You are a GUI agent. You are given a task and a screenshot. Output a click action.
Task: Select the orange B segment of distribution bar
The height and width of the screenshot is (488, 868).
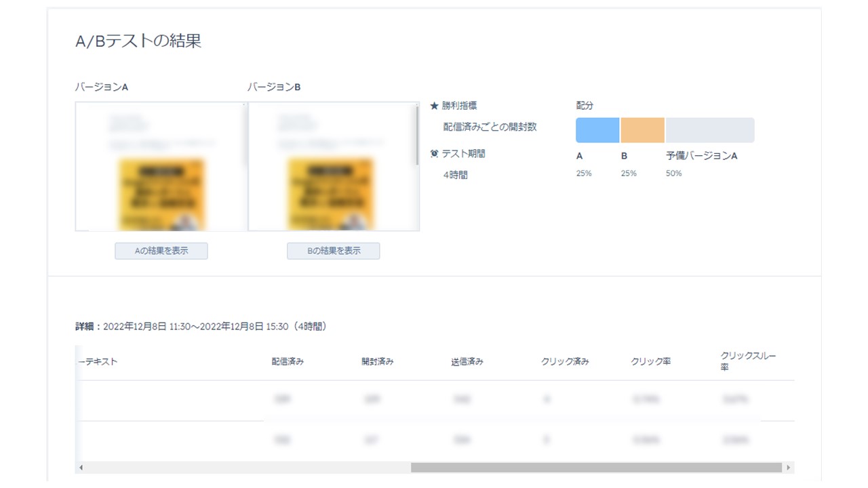(x=642, y=130)
